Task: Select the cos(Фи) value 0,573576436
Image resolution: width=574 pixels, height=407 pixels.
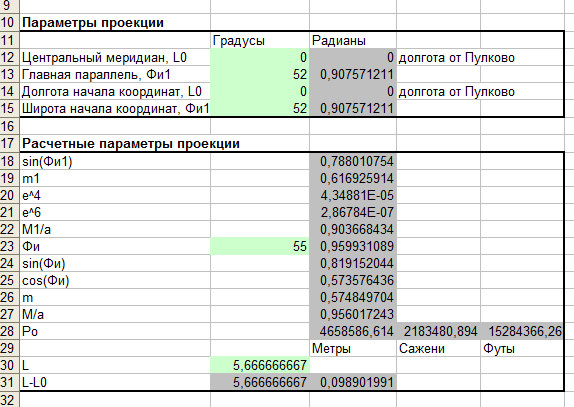Action: (353, 280)
